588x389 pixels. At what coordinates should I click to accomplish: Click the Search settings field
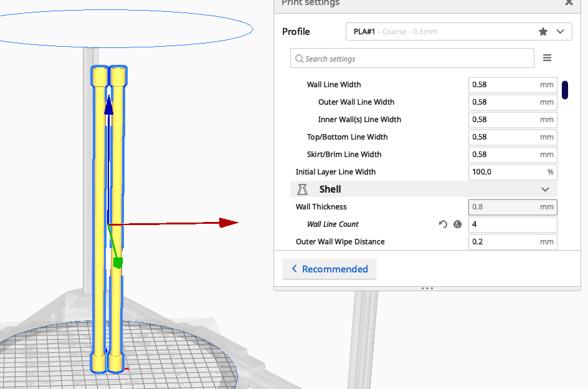[412, 58]
